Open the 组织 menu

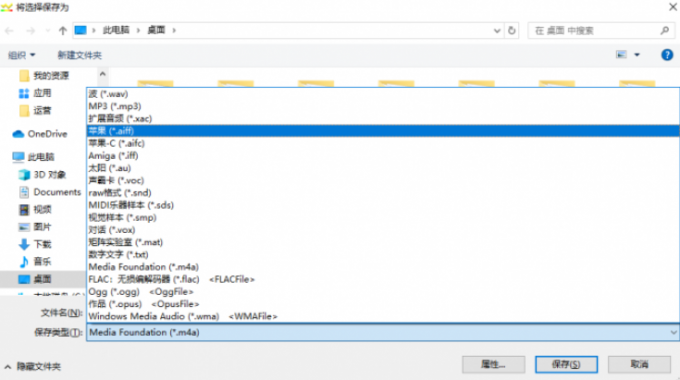coord(22,55)
